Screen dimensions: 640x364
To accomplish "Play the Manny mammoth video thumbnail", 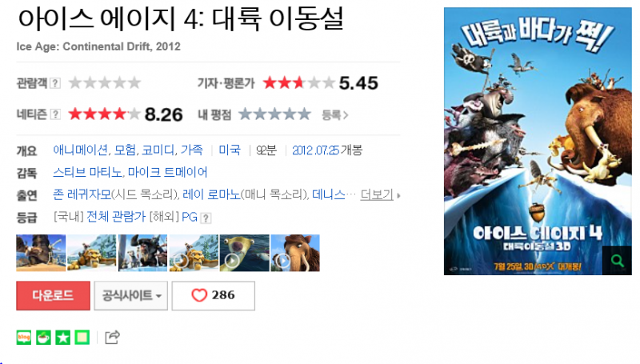I will (x=295, y=253).
